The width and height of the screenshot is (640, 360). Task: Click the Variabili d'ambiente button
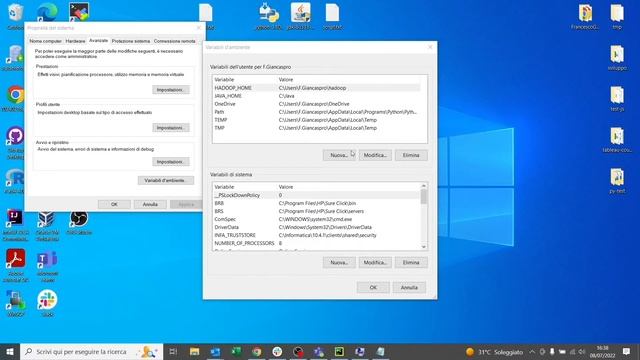tap(165, 180)
